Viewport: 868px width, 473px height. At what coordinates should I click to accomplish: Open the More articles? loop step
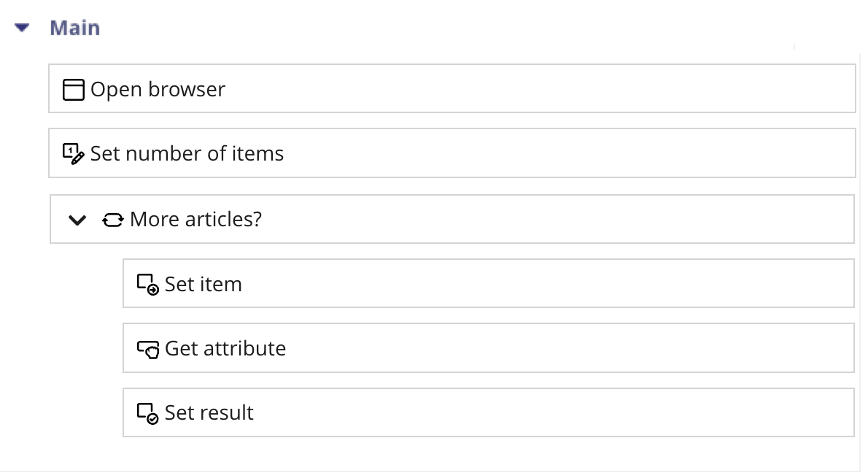point(452,219)
